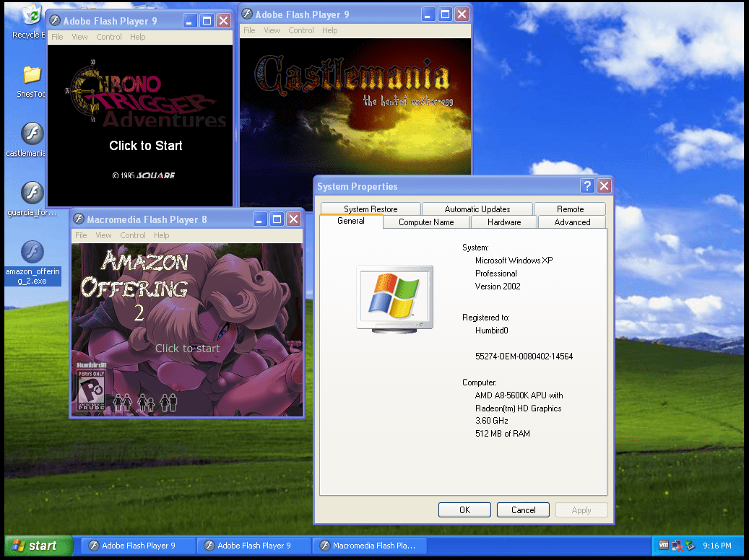Open the Start menu

[40, 546]
